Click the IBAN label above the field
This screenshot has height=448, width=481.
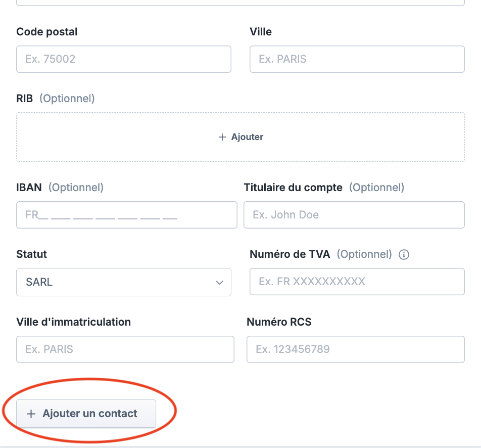(29, 188)
